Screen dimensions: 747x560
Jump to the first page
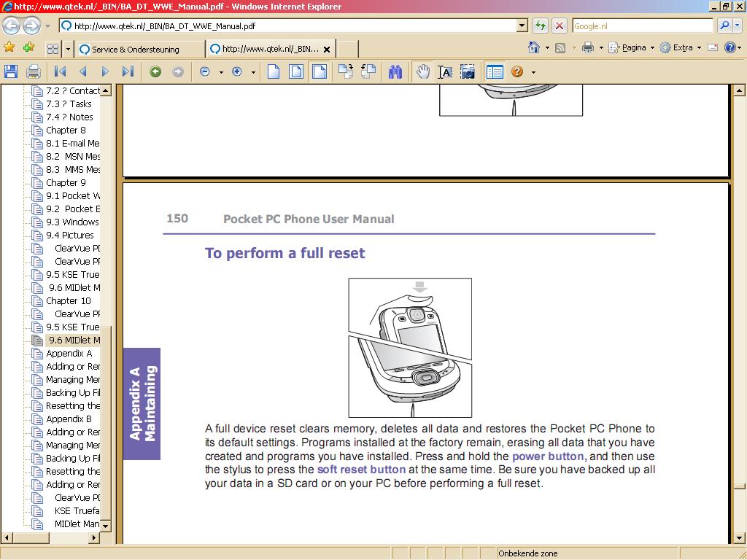pyautogui.click(x=60, y=71)
